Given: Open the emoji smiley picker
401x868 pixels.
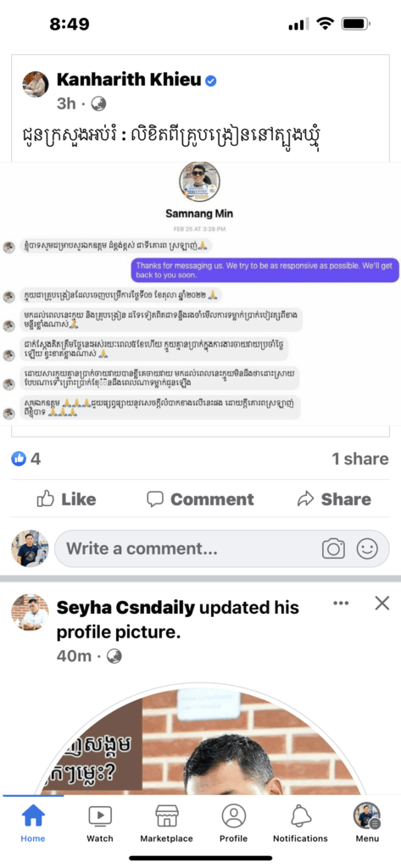Looking at the screenshot, I should [x=366, y=548].
